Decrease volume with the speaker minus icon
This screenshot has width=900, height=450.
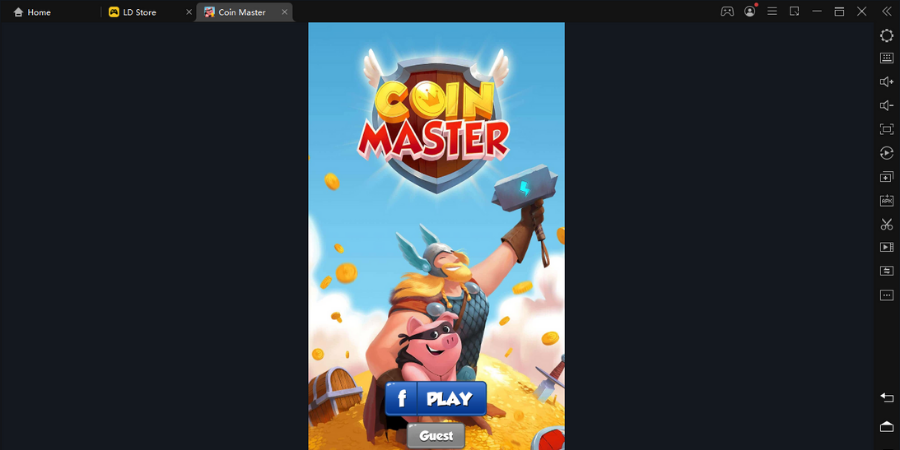click(886, 106)
